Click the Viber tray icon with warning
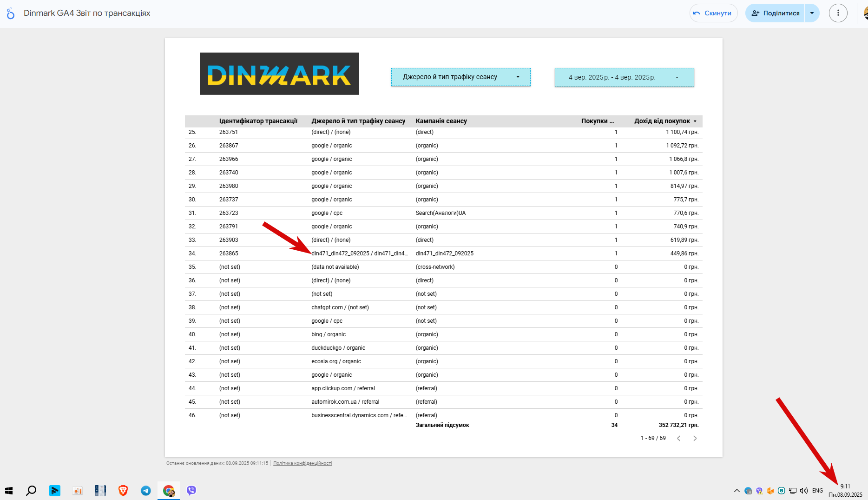The width and height of the screenshot is (868, 500). (x=759, y=491)
